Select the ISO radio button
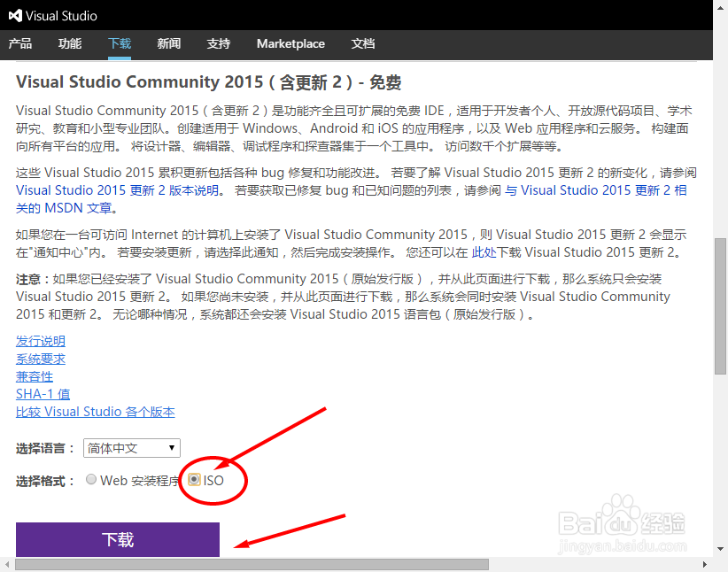This screenshot has width=728, height=572. [x=195, y=479]
